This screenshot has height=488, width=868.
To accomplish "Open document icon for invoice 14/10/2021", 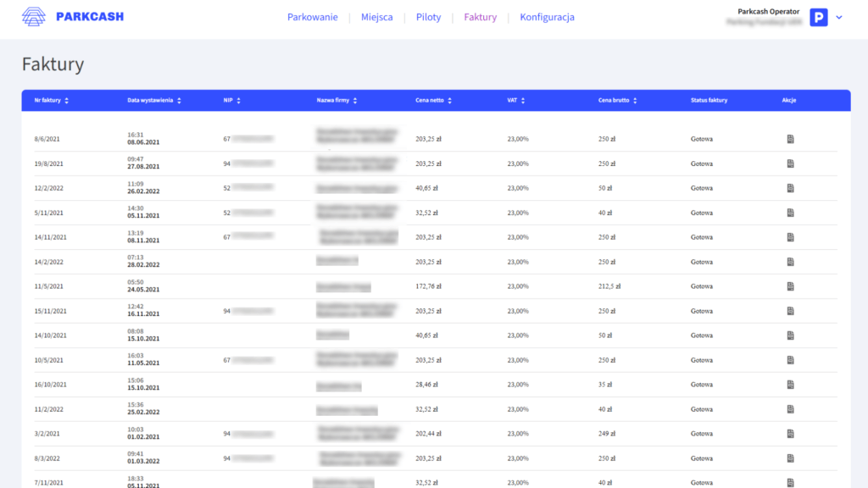I will 790,335.
